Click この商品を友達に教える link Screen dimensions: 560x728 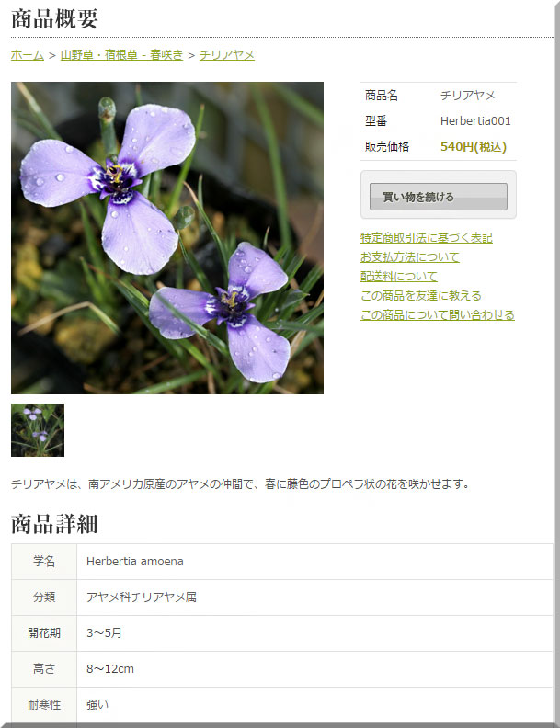421,296
